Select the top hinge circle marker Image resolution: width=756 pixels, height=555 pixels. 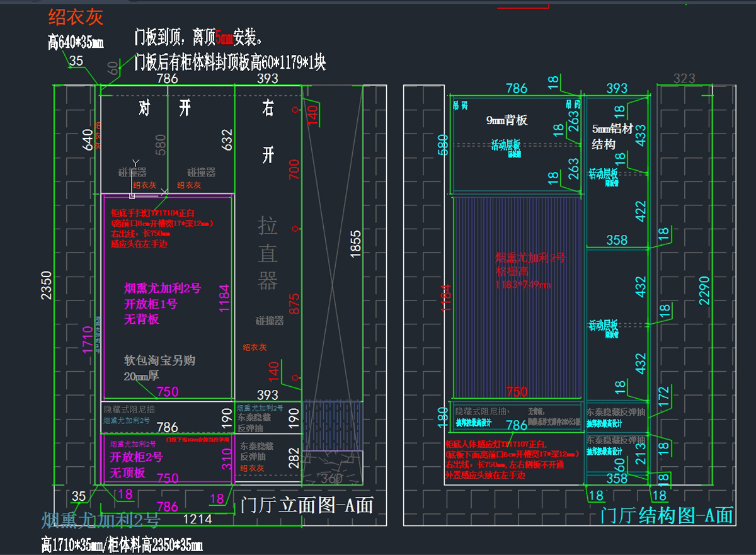pyautogui.click(x=294, y=110)
